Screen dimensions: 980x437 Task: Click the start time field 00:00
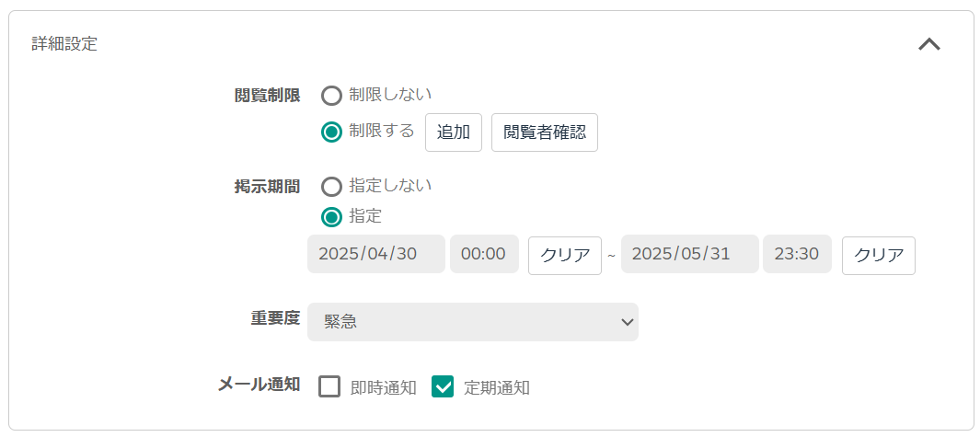(484, 254)
